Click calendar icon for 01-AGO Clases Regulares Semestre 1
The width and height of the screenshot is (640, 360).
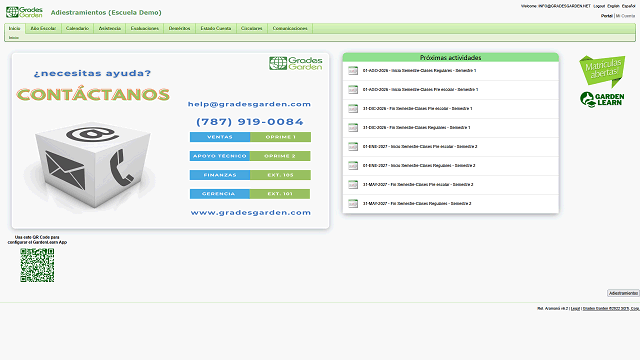coord(353,71)
